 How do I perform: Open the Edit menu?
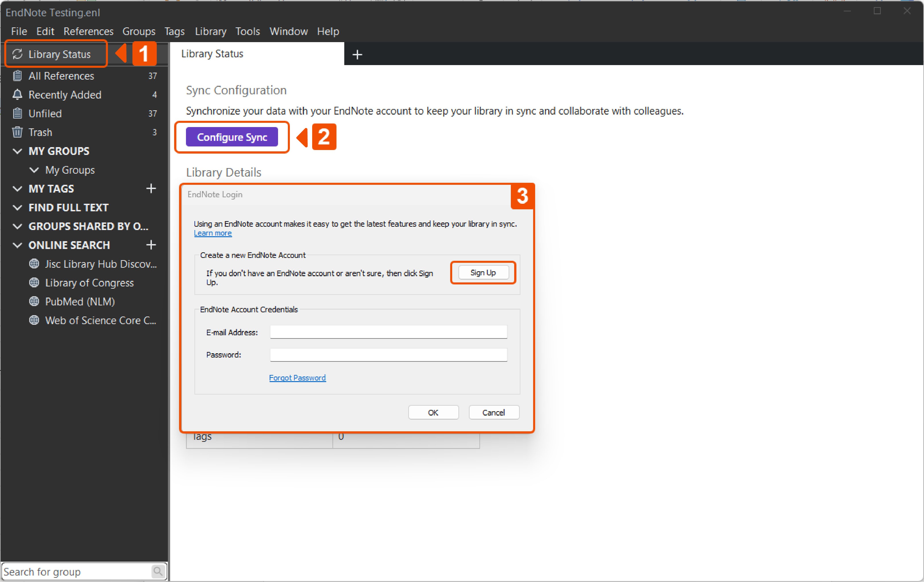[x=45, y=31]
